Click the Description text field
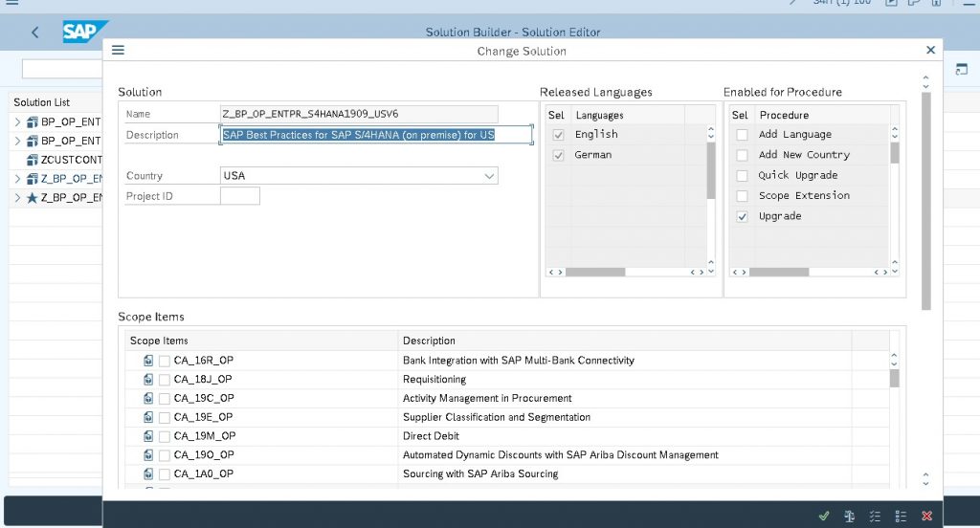980x528 pixels. point(376,134)
